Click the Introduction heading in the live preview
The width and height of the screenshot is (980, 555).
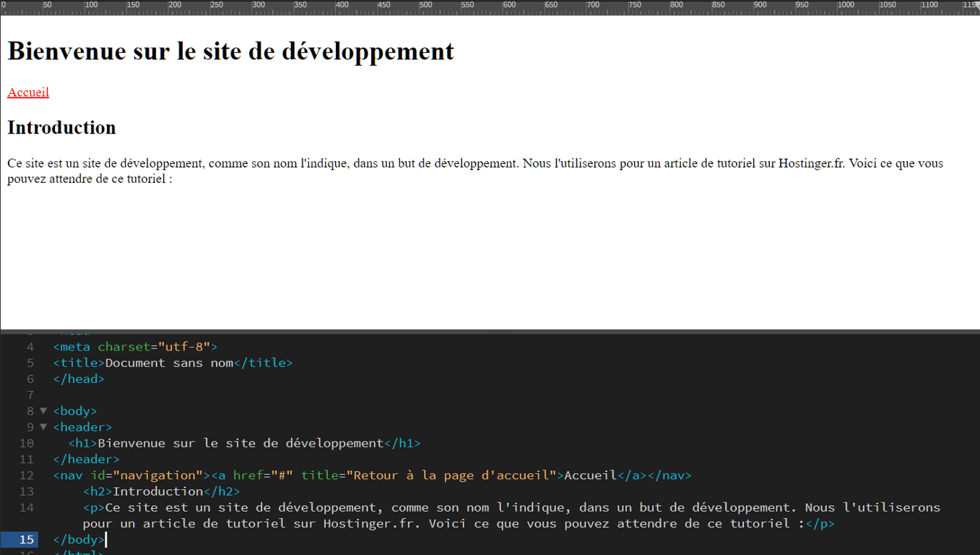pyautogui.click(x=61, y=127)
